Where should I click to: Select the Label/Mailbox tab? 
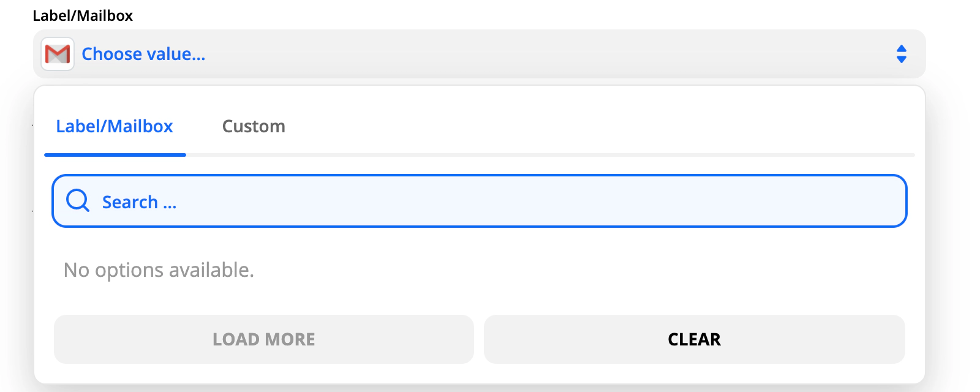click(x=115, y=126)
